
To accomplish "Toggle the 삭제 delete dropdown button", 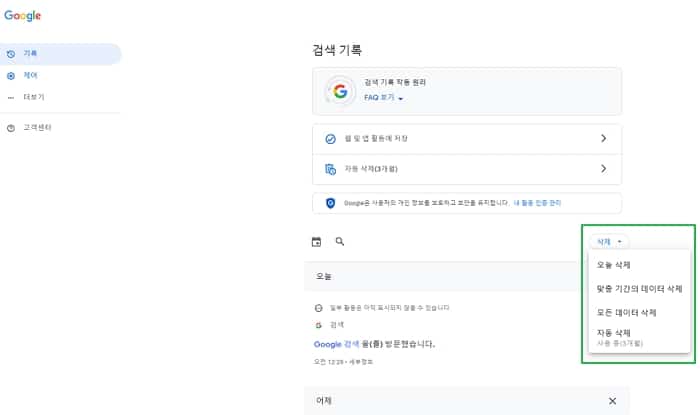I will point(609,242).
